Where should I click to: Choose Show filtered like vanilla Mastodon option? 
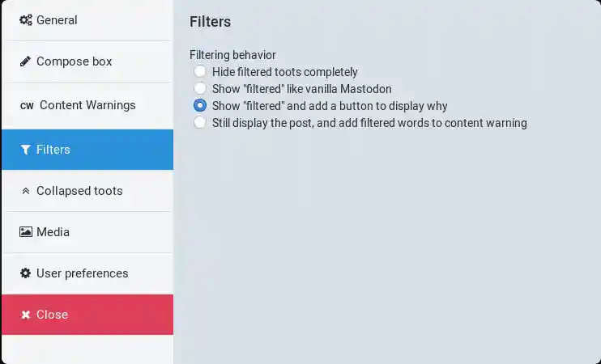coord(200,89)
